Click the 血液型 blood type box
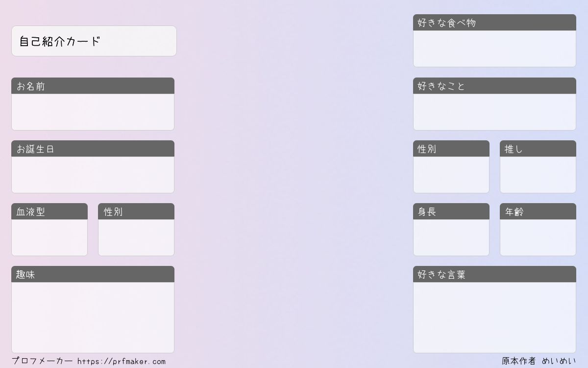 point(49,237)
